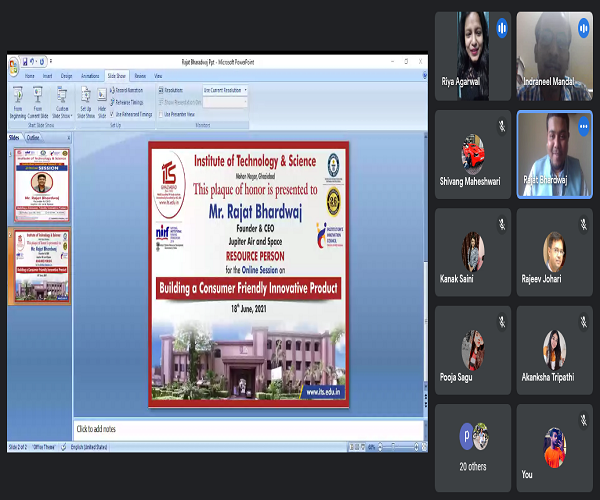The image size is (600, 500).
Task: Click the zoom percentage in status bar
Action: (x=371, y=447)
